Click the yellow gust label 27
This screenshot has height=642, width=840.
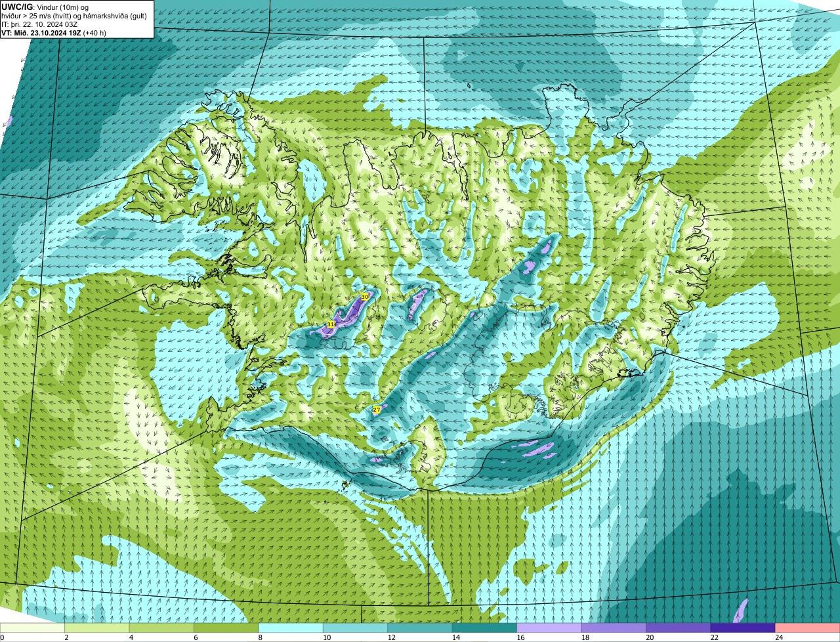point(377,410)
